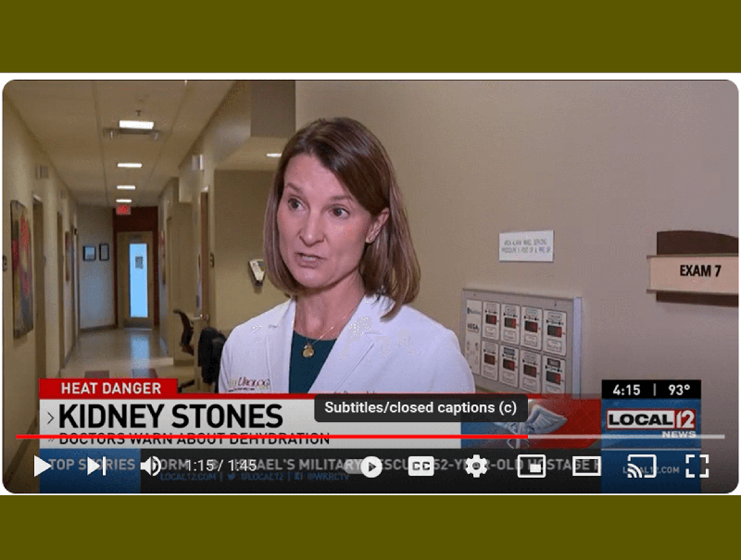Click the 1:15 / 1:45 time display
This screenshot has height=560, width=741.
point(220,466)
